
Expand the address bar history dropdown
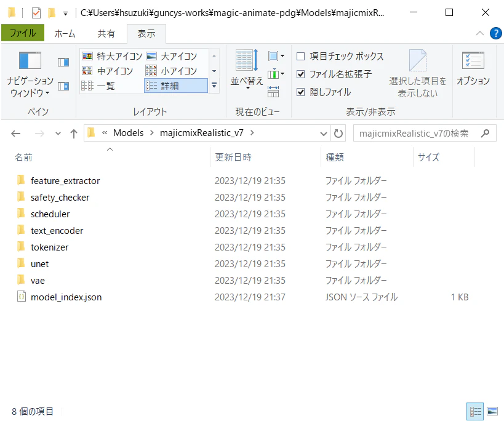click(324, 134)
